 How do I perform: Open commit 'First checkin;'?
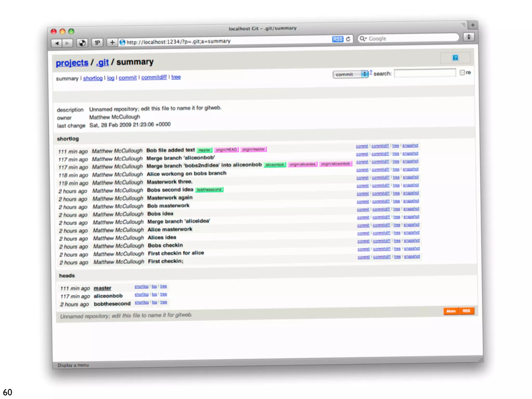(x=166, y=261)
